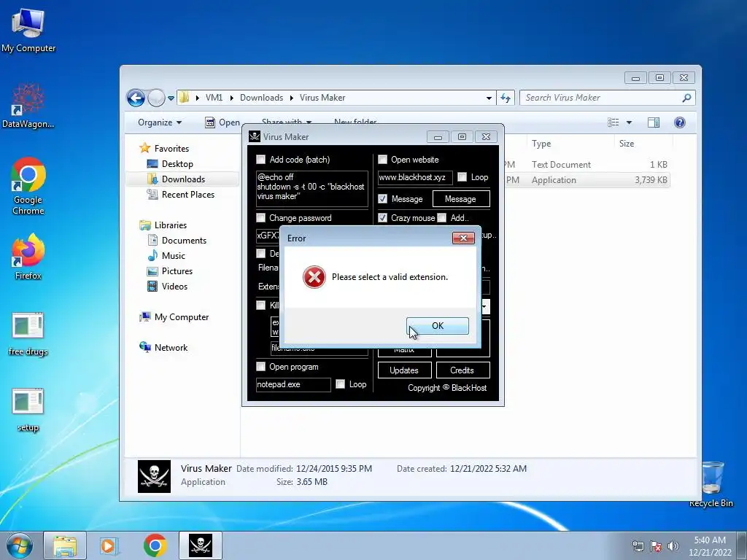Open the recent locations dropdown arrow
747x560 pixels.
tap(171, 98)
